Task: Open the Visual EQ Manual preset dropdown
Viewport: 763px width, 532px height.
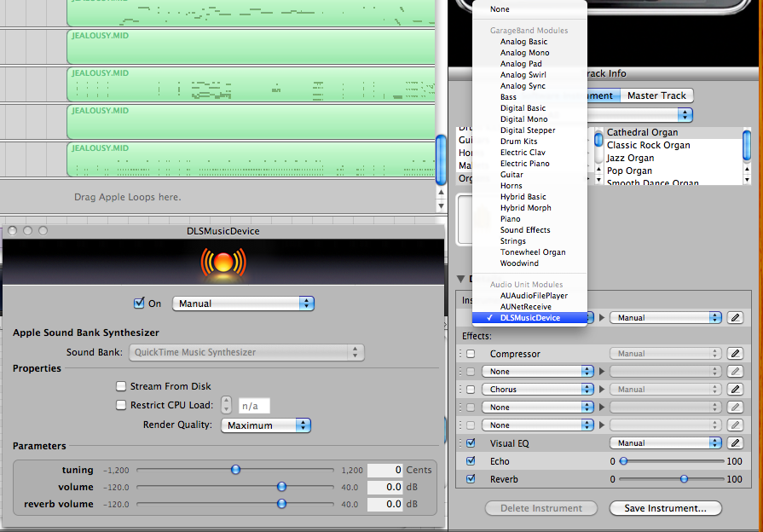Action: point(666,443)
